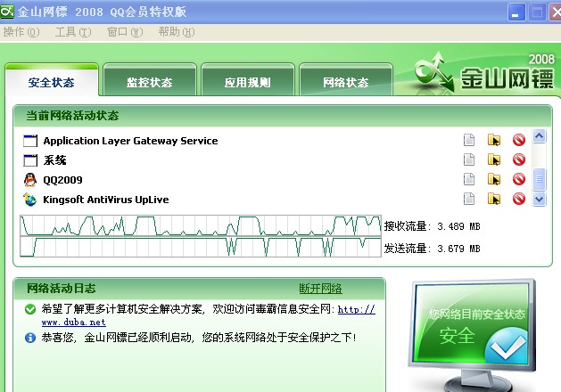Select the QQ2009 row text
Image resolution: width=561 pixels, height=392 pixels.
(x=62, y=180)
